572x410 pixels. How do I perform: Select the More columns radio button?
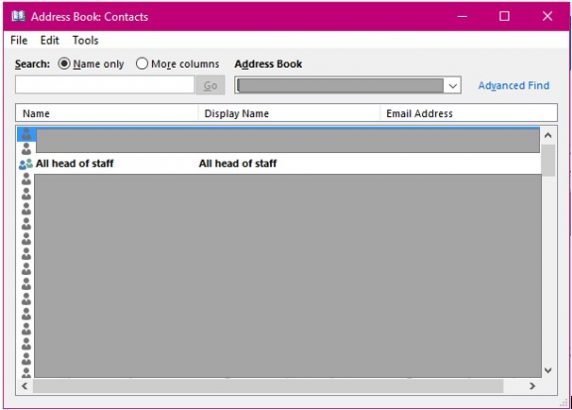(x=142, y=64)
